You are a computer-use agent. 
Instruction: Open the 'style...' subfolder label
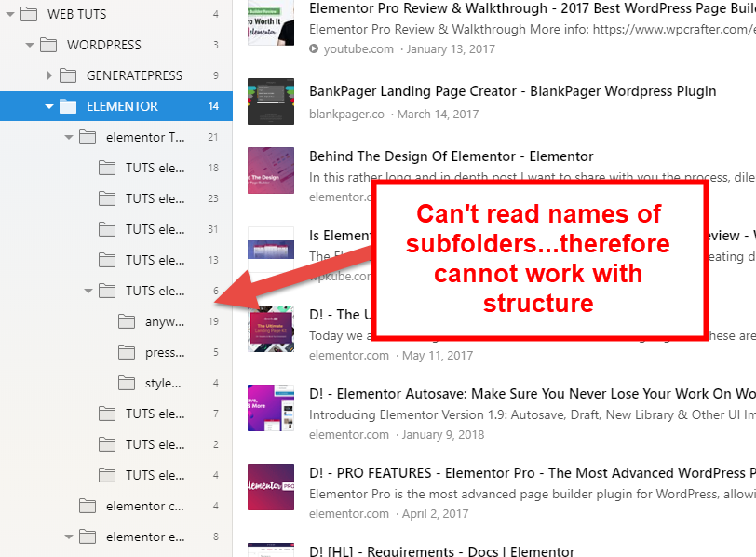pyautogui.click(x=163, y=384)
